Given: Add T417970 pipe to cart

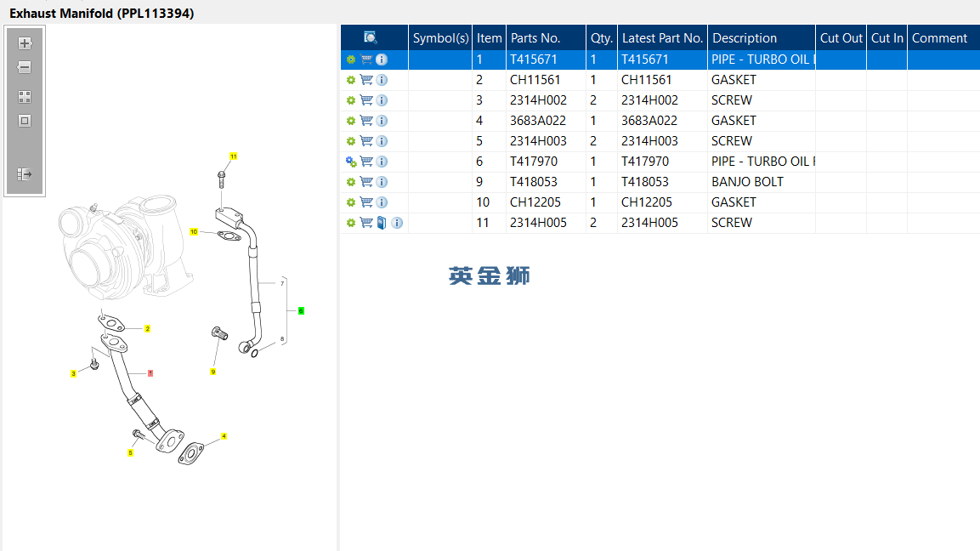Looking at the screenshot, I should [366, 162].
